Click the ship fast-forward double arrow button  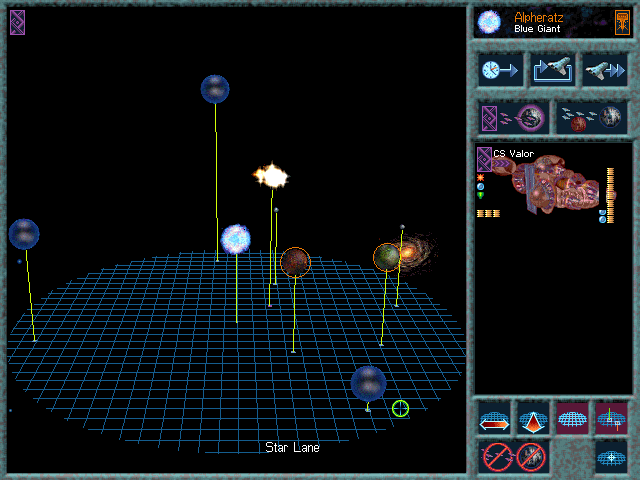(604, 70)
